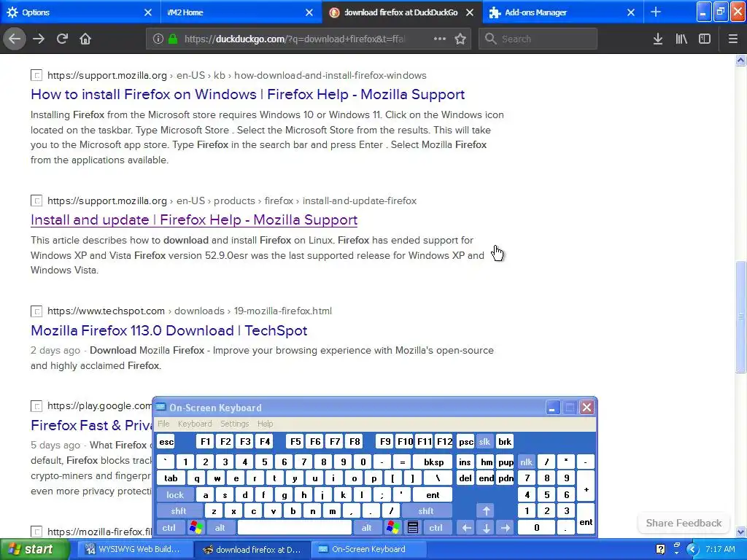The height and width of the screenshot is (560, 747).
Task: Click the application menu key on keyboard
Action: 413,528
